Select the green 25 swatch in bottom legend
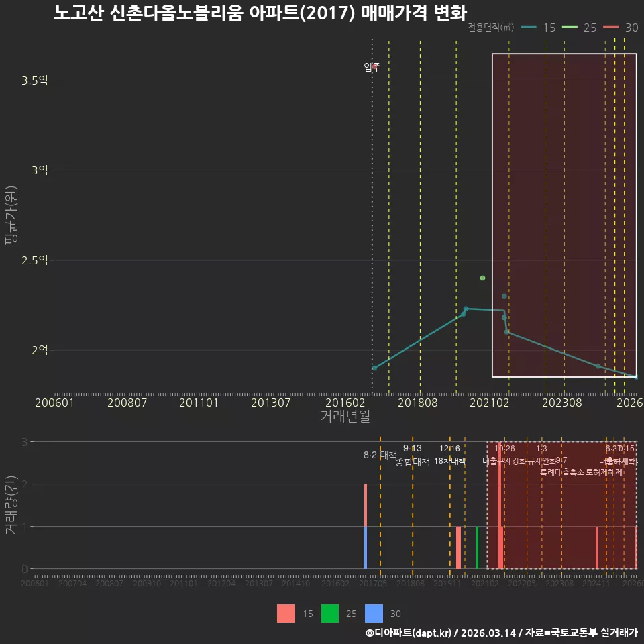Viewport: 644px width, 644px height. (x=330, y=613)
